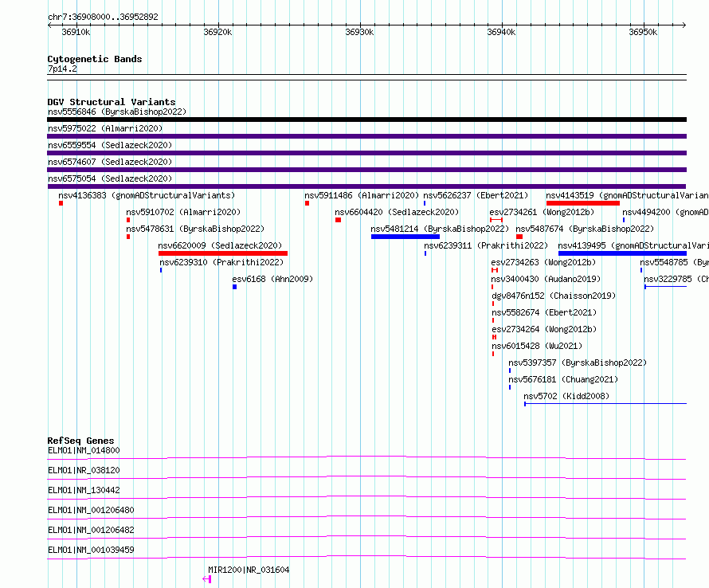Open esv2734264 (Wong2012b) variant
The image size is (709, 588).
[544, 329]
